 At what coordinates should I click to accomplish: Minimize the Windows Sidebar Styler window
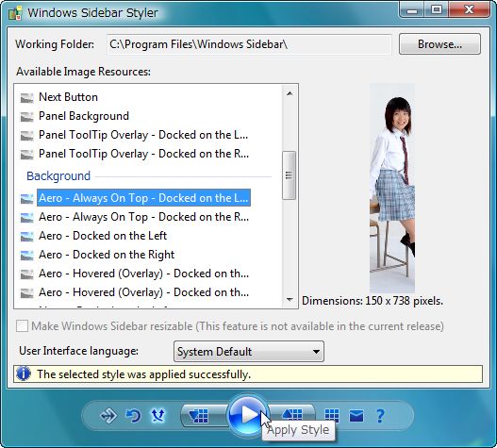[x=412, y=10]
